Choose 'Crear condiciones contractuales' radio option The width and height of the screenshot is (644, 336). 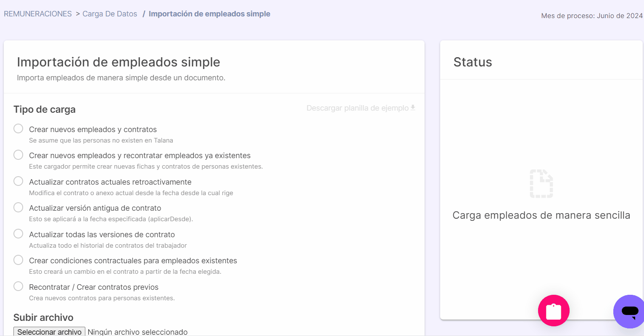pos(18,260)
